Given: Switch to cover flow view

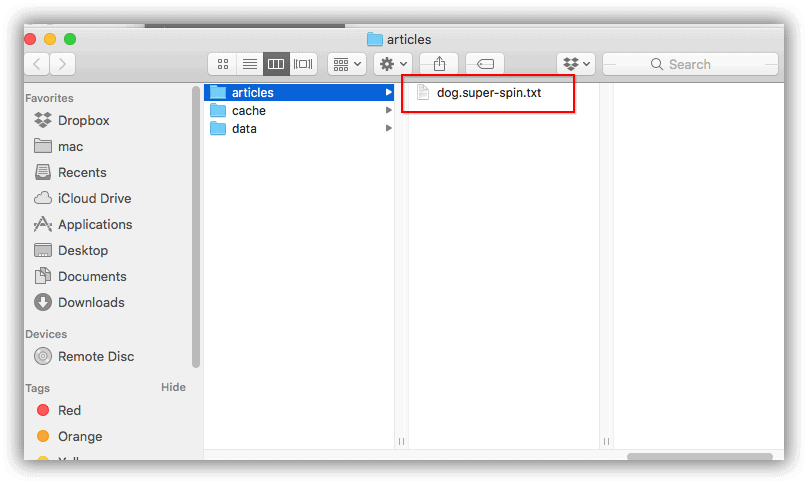Looking at the screenshot, I should (x=303, y=64).
